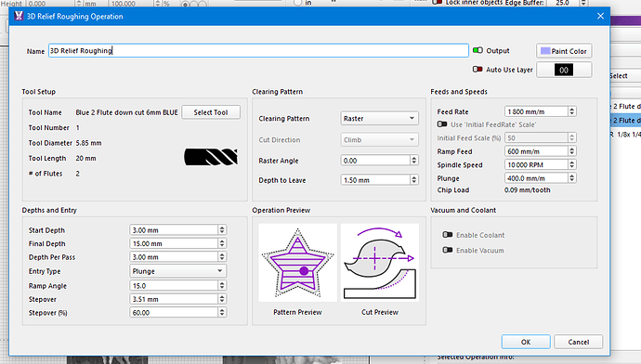Click the Initial Feed Scale (%) field
The image size is (641, 364).
[x=536, y=138]
